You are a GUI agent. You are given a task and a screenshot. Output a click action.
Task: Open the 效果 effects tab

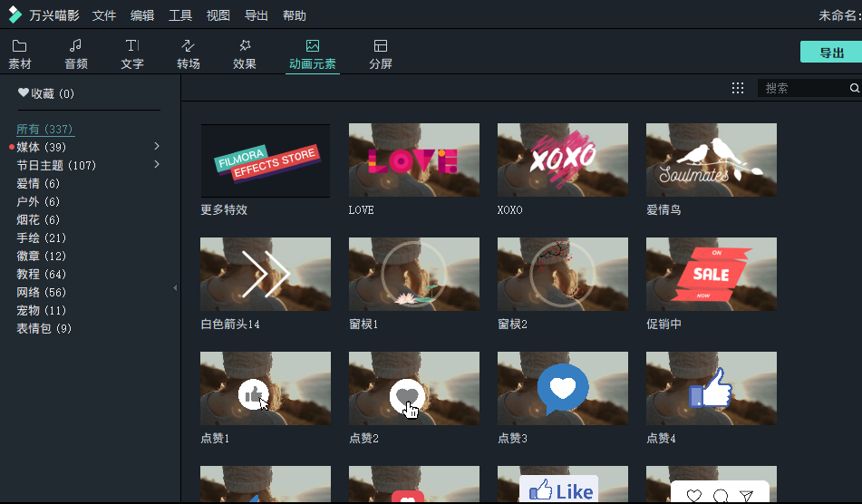click(x=245, y=54)
